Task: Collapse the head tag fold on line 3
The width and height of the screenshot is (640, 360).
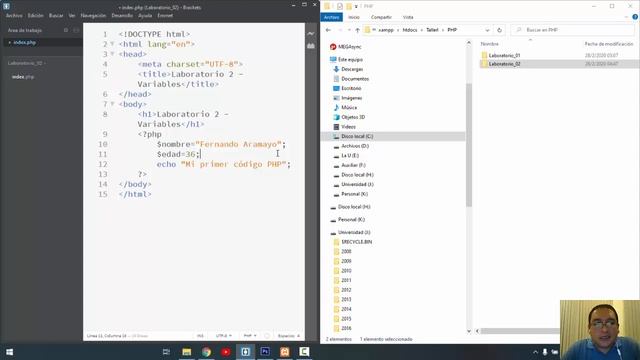Action: coord(112,54)
